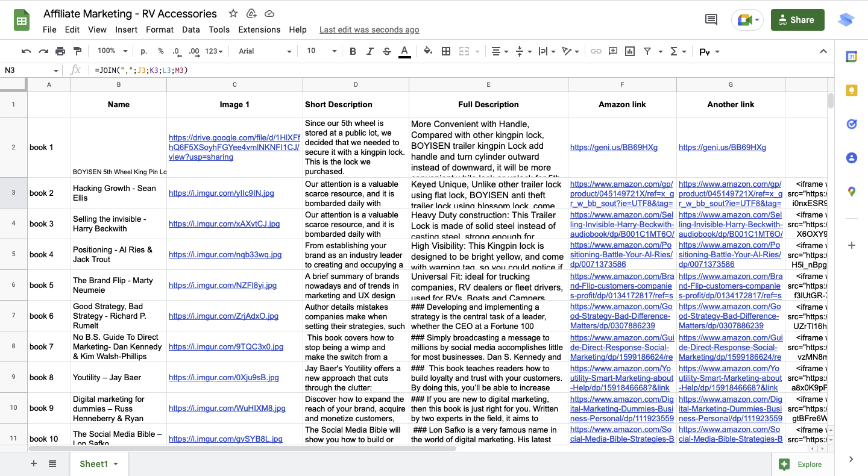Screen dimensions: 868x476
Task: Activate the Paint format tool
Action: click(77, 51)
